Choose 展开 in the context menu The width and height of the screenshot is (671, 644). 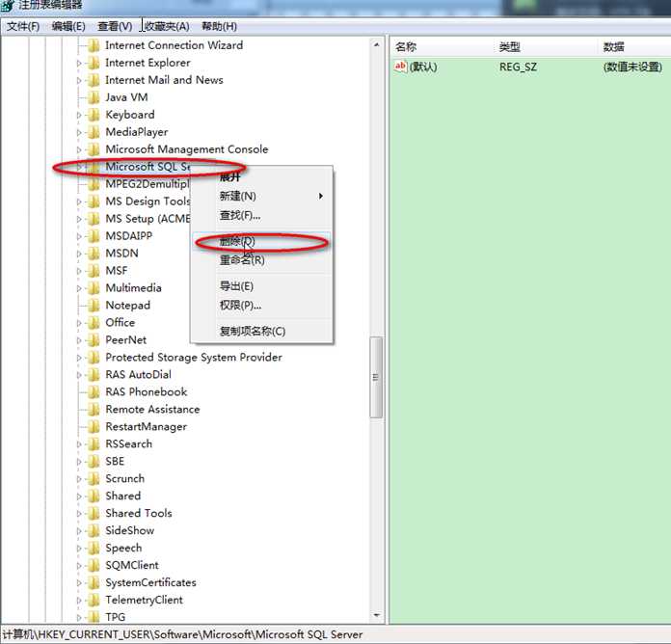tap(229, 176)
